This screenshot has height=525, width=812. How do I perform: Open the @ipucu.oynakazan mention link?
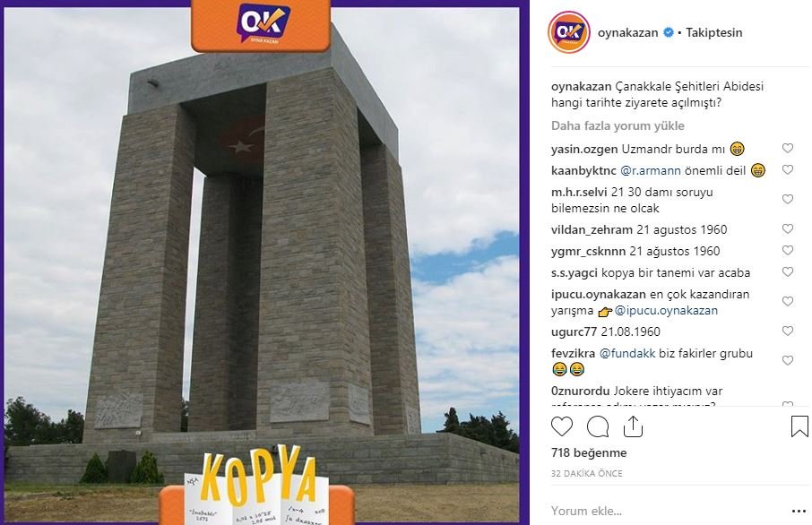point(666,311)
